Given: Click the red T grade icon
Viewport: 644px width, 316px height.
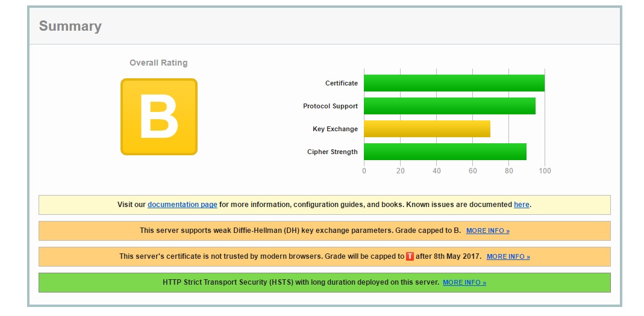Looking at the screenshot, I should tap(410, 256).
